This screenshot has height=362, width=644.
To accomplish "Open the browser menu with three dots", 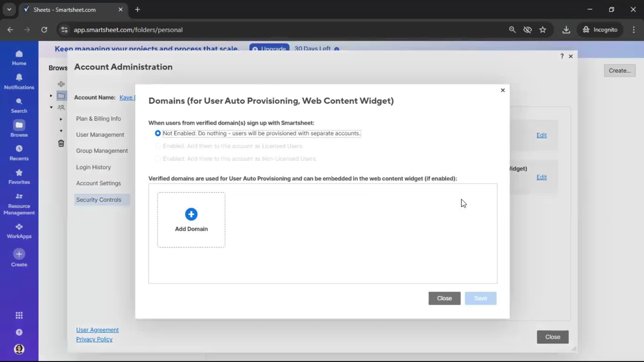I will [x=634, y=29].
